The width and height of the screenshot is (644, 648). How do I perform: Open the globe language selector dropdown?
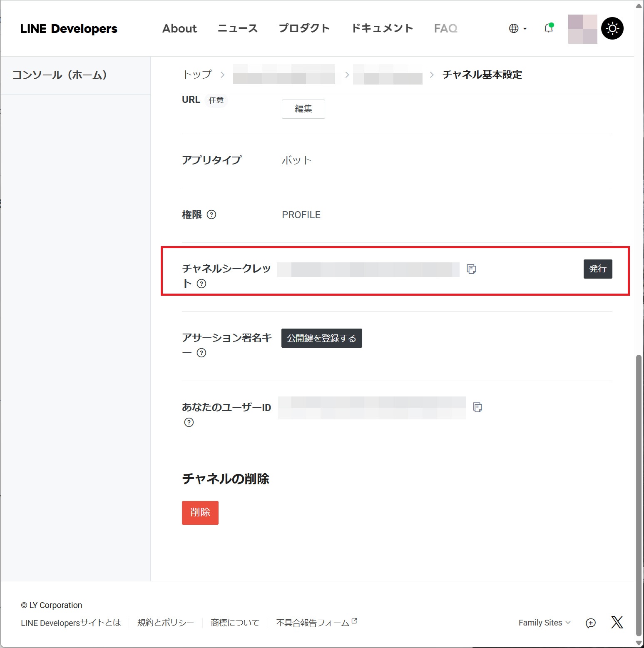[x=516, y=28]
